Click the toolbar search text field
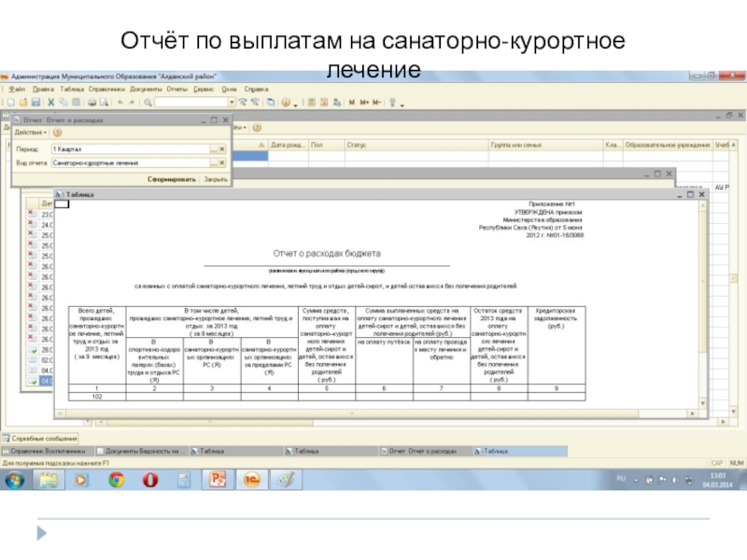Image resolution: width=747 pixels, height=560 pixels. coord(191,103)
